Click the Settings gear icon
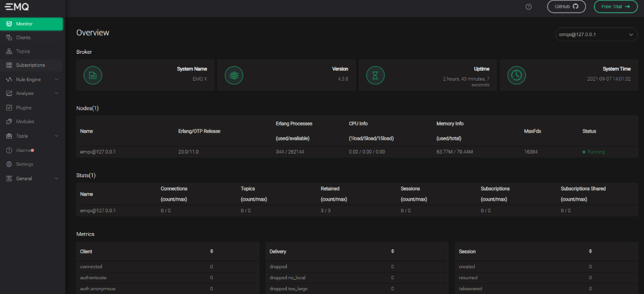 pos(9,164)
